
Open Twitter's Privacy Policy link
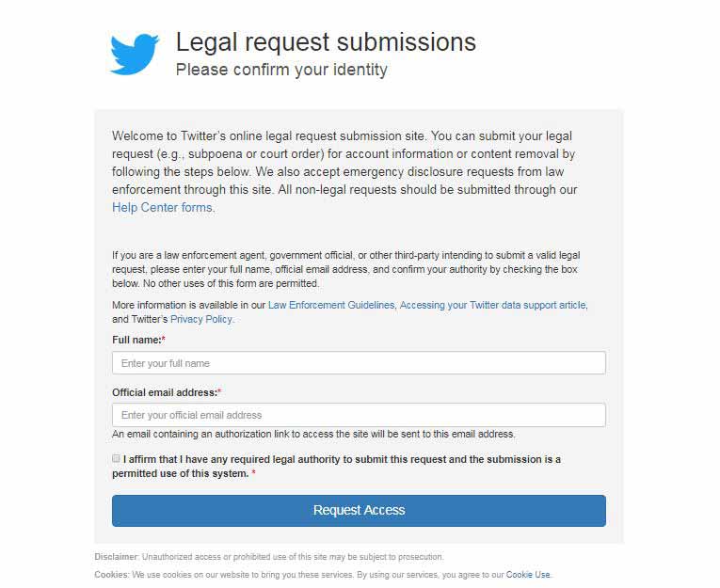coord(200,320)
